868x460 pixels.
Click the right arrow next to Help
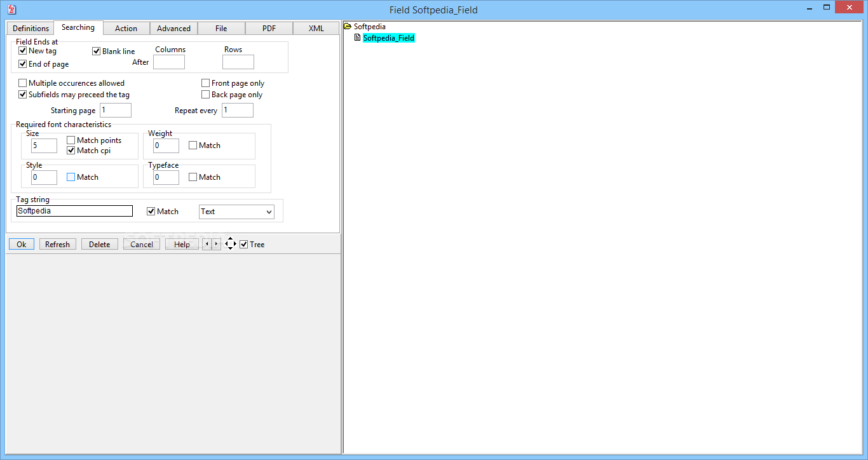(216, 244)
